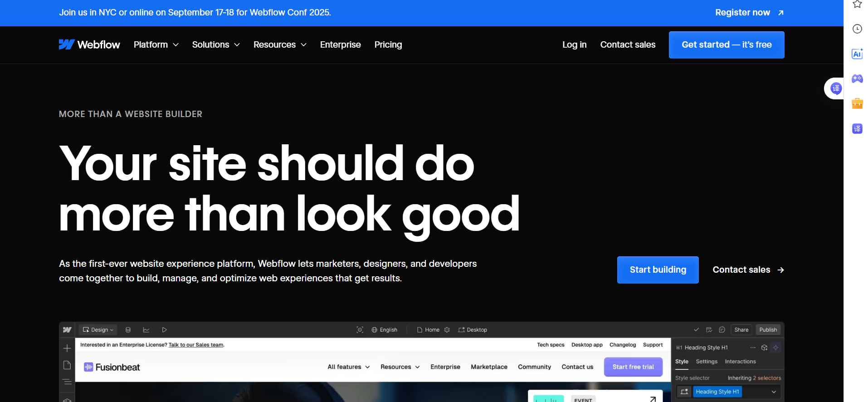Click Support link in Fusionbeat top bar
The height and width of the screenshot is (402, 868).
[x=653, y=345]
